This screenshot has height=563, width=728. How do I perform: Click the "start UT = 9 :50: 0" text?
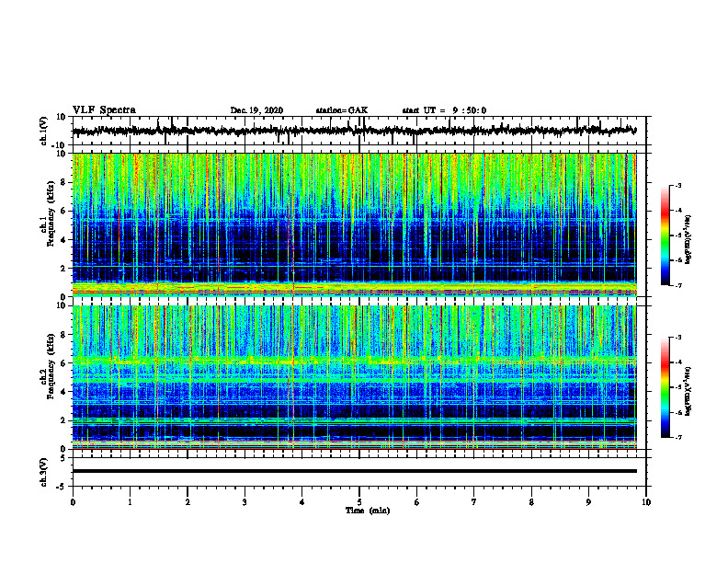[x=444, y=110]
